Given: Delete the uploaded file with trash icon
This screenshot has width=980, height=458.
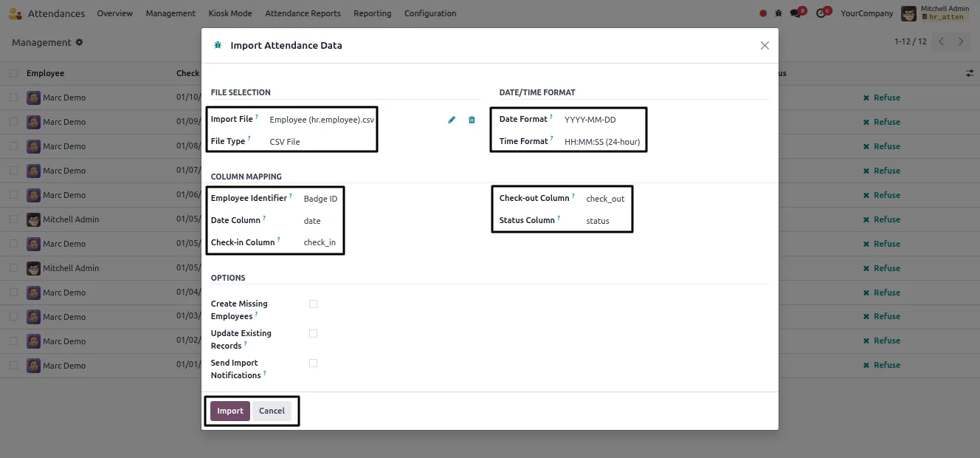Looking at the screenshot, I should [x=472, y=120].
